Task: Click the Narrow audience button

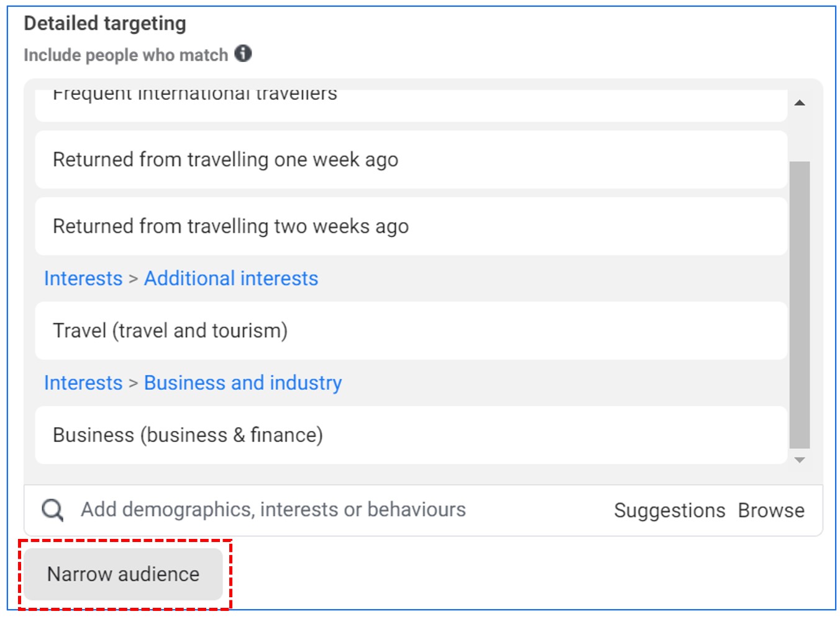Action: click(123, 574)
